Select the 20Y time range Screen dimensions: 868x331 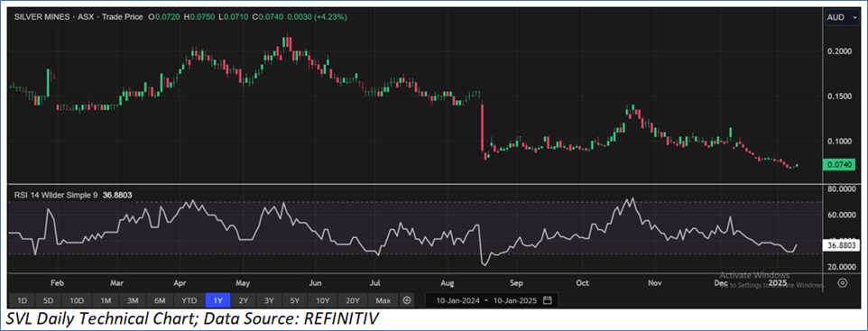(353, 300)
